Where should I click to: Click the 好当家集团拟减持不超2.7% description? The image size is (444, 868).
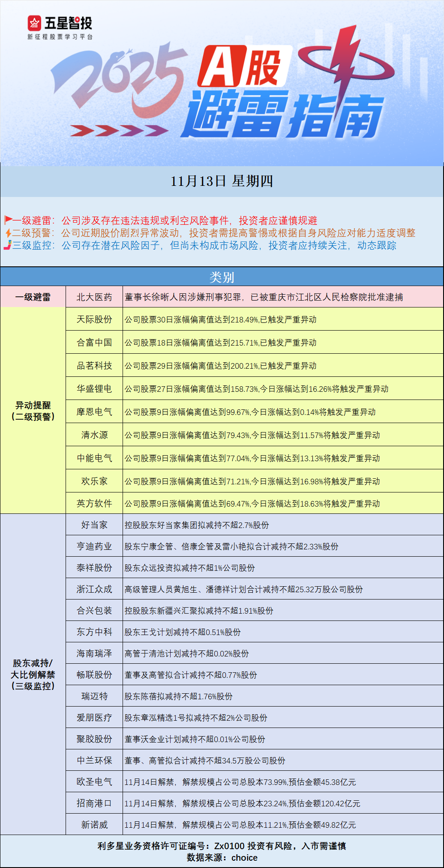[197, 525]
